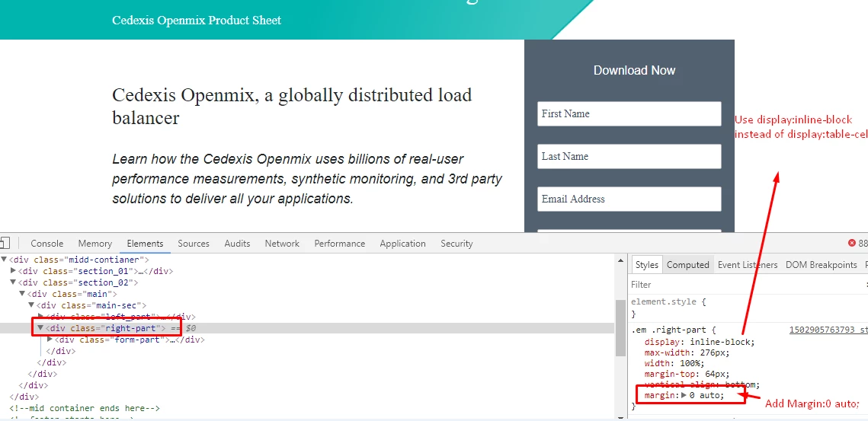The height and width of the screenshot is (421, 868).
Task: Open the 1502905763793 stylesheet source link
Action: (x=828, y=330)
